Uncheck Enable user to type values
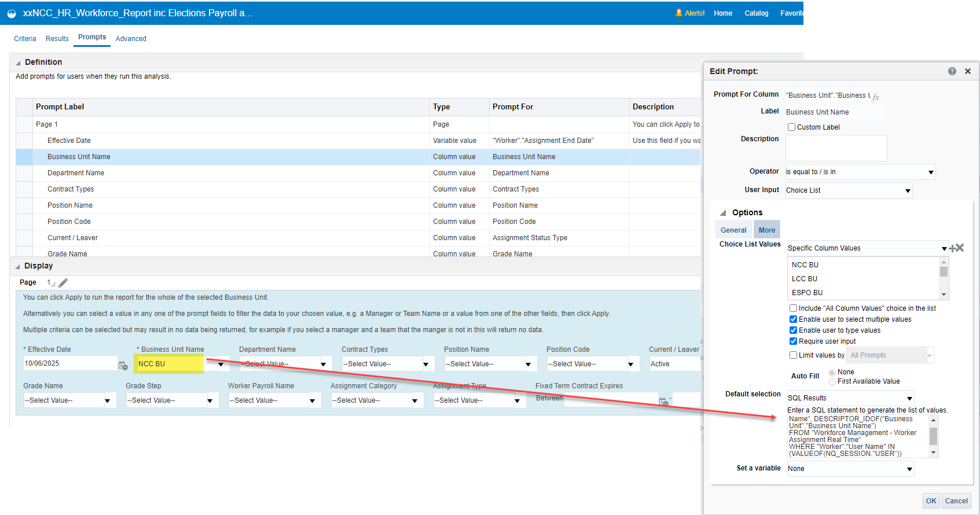The width and height of the screenshot is (980, 515). 793,330
